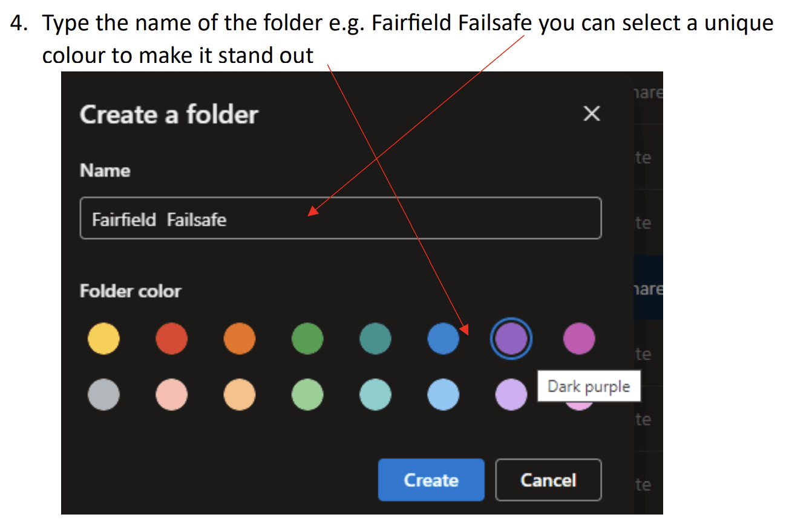812x523 pixels.
Task: Select the dark green folder color
Action: pyautogui.click(x=307, y=338)
